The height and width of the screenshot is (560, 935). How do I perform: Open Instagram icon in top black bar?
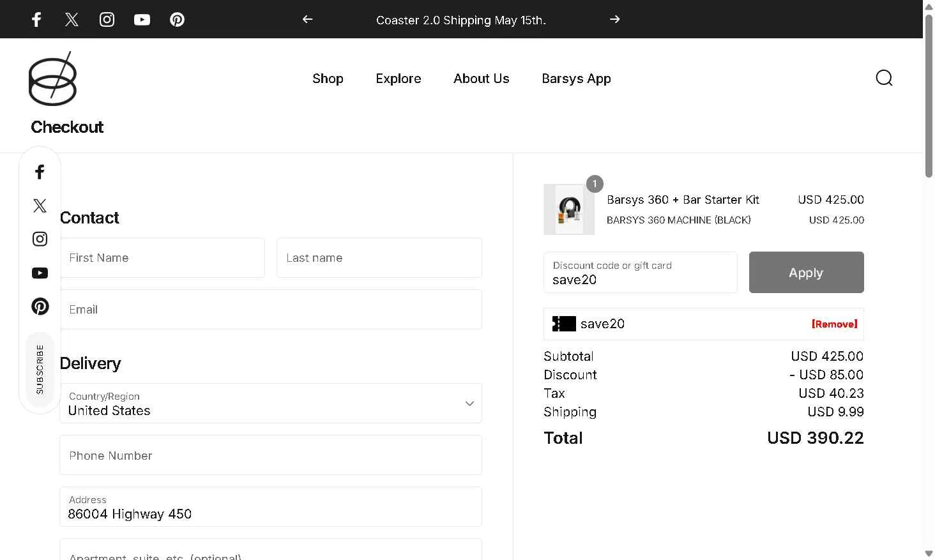coord(107,19)
